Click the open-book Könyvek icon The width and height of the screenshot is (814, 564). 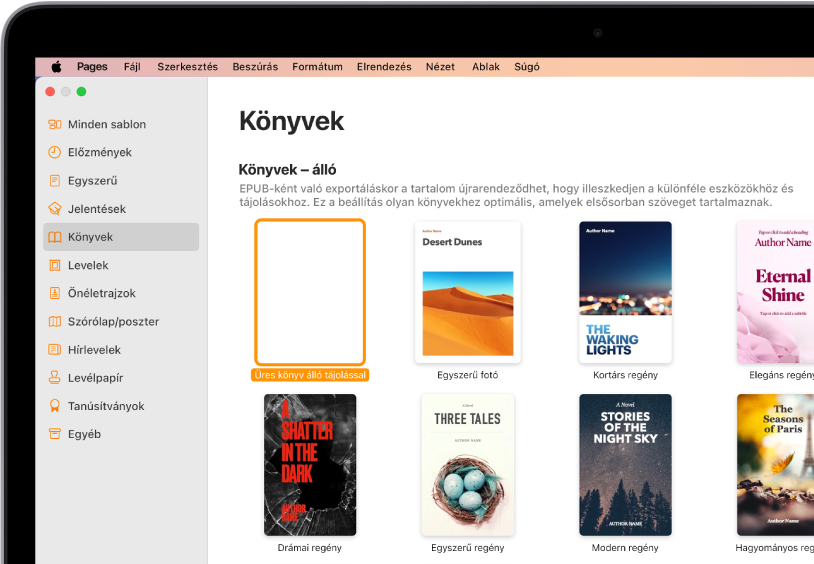coord(55,237)
